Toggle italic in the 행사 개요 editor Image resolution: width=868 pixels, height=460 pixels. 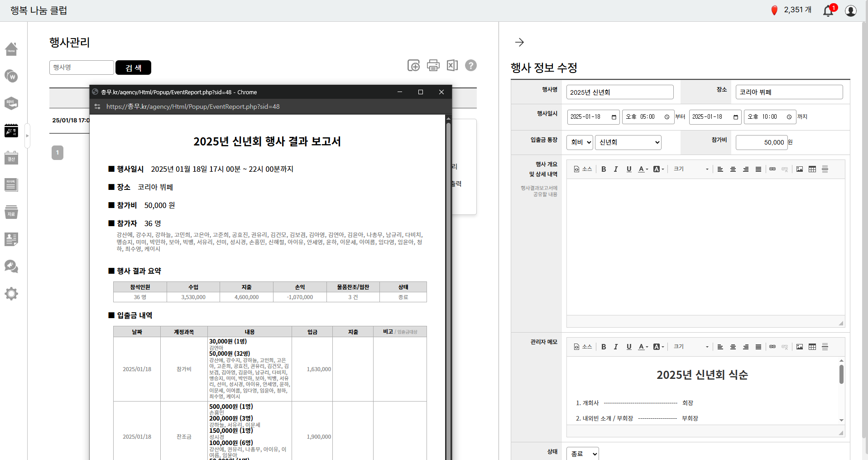point(616,169)
